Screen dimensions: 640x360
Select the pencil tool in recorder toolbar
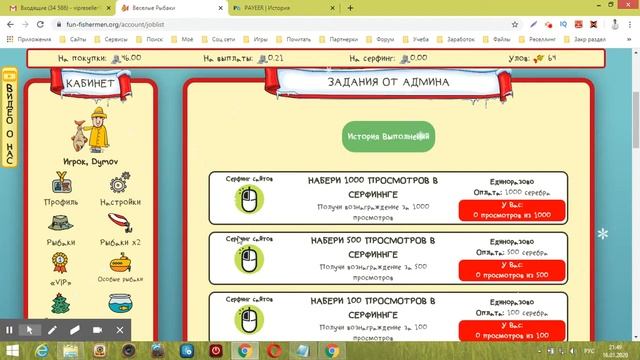point(52,330)
